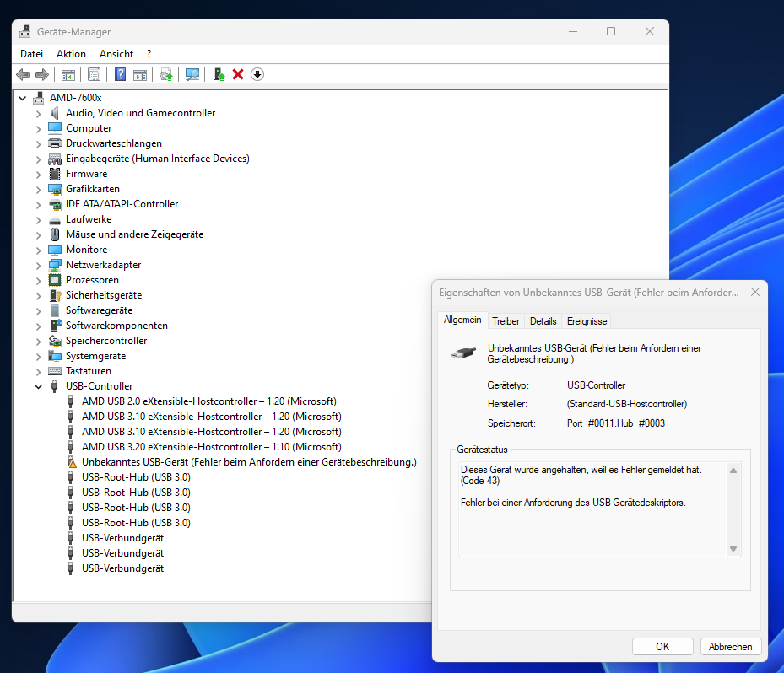Click the update driver icon with green arrow
The image size is (784, 673).
pos(219,74)
